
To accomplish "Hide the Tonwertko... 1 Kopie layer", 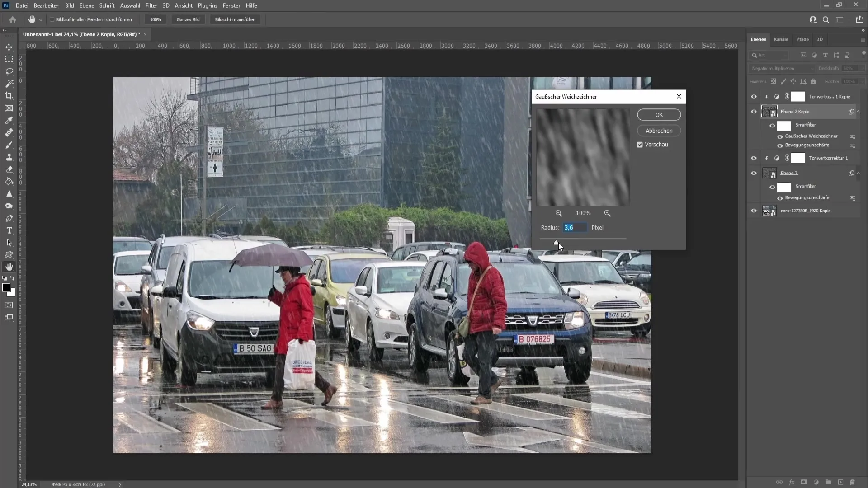I will (754, 97).
